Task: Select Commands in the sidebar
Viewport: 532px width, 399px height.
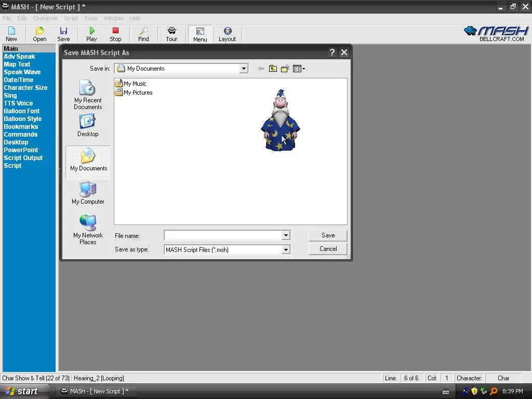Action: [x=20, y=135]
